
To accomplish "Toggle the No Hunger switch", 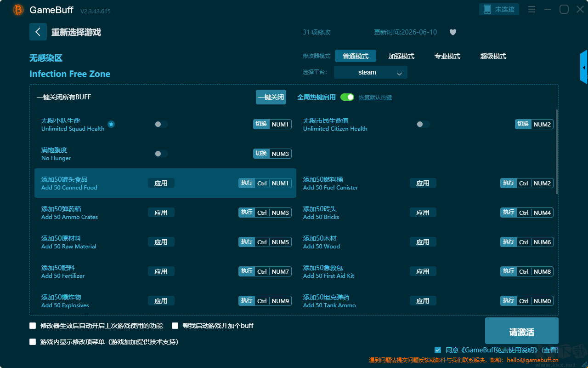I will pyautogui.click(x=161, y=154).
